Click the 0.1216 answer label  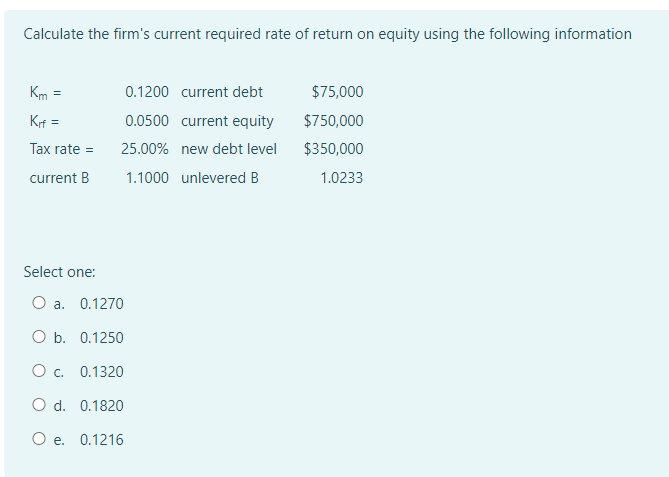(x=102, y=439)
